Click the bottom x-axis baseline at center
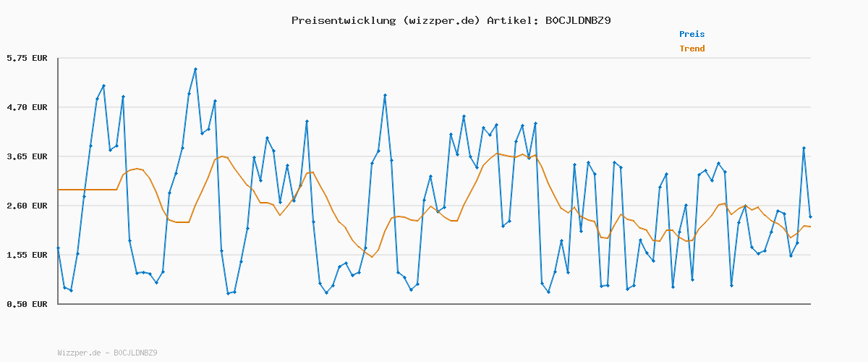Viewport: 868px width, 362px height. point(434,304)
